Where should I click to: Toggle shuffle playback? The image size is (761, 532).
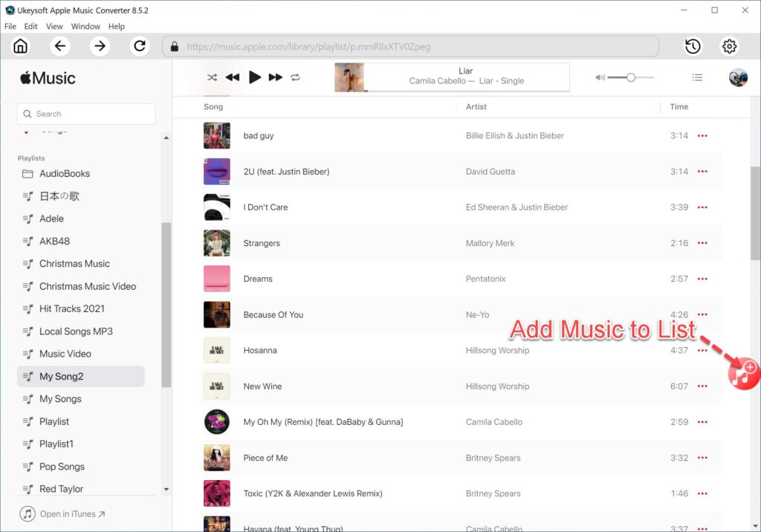212,77
